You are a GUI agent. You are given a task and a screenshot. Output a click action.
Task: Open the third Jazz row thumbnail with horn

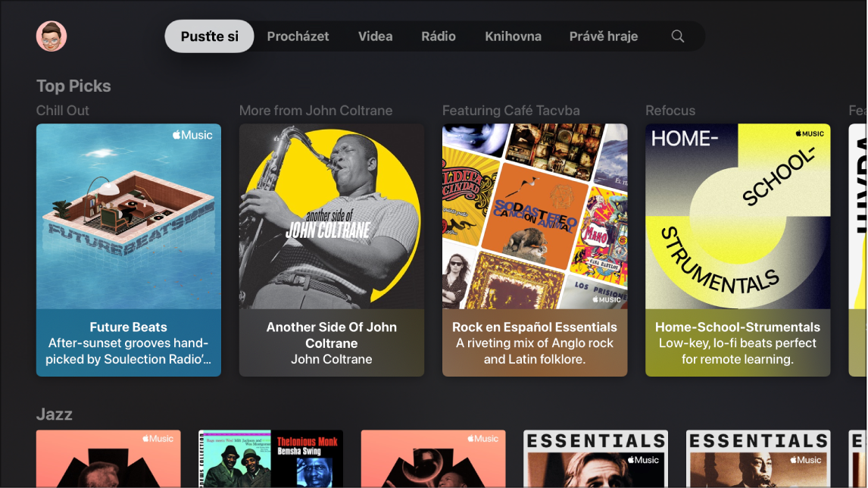click(x=433, y=459)
